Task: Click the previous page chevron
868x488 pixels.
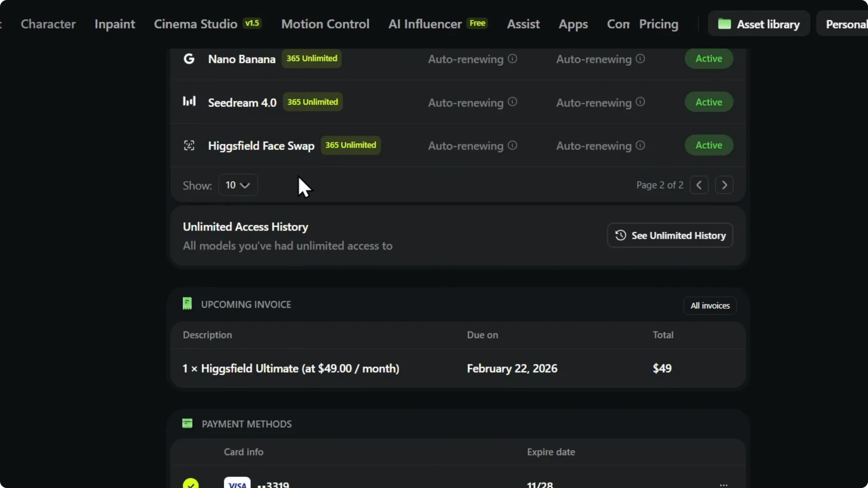Action: pos(699,185)
